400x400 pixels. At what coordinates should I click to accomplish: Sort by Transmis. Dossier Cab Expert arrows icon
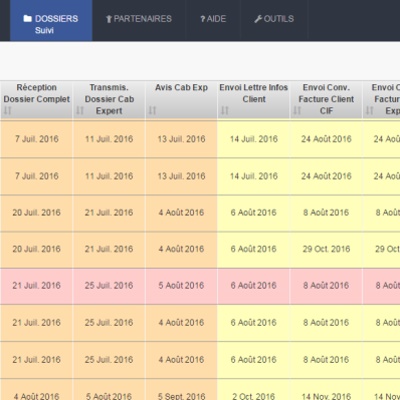coord(80,110)
